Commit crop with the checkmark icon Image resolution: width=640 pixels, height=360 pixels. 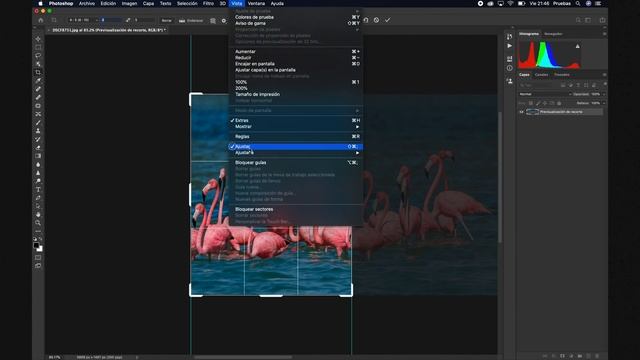[x=387, y=20]
